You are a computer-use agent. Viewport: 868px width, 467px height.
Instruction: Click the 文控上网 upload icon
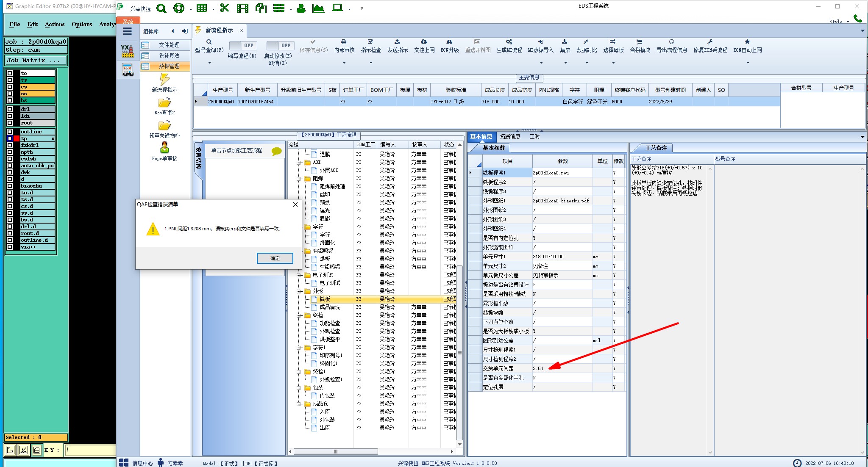click(424, 42)
